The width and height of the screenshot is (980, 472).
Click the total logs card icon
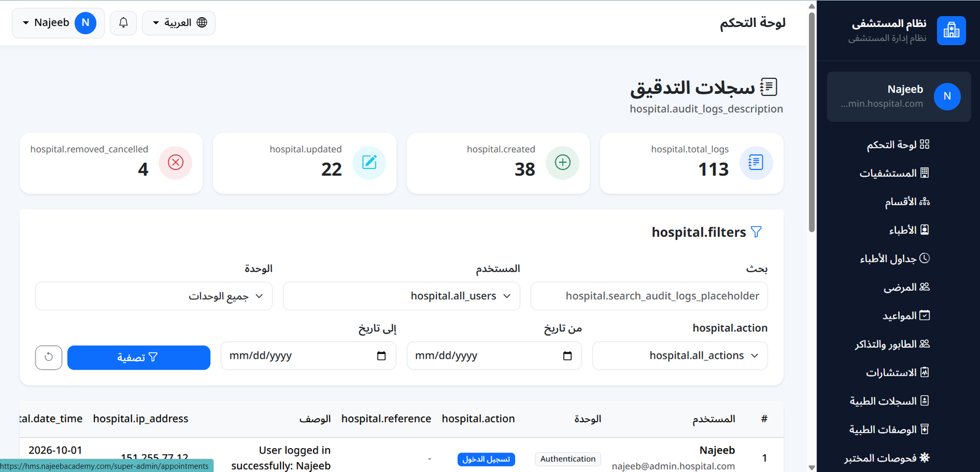click(756, 162)
